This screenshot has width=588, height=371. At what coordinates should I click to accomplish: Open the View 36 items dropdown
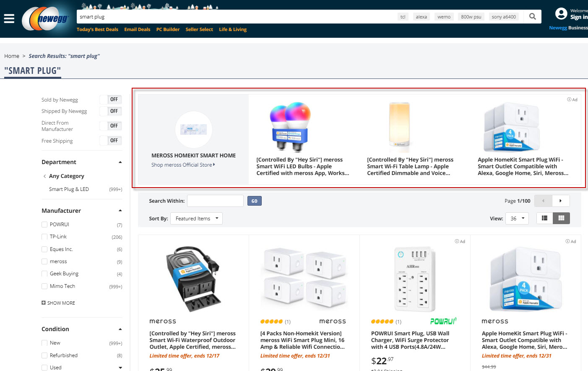517,218
